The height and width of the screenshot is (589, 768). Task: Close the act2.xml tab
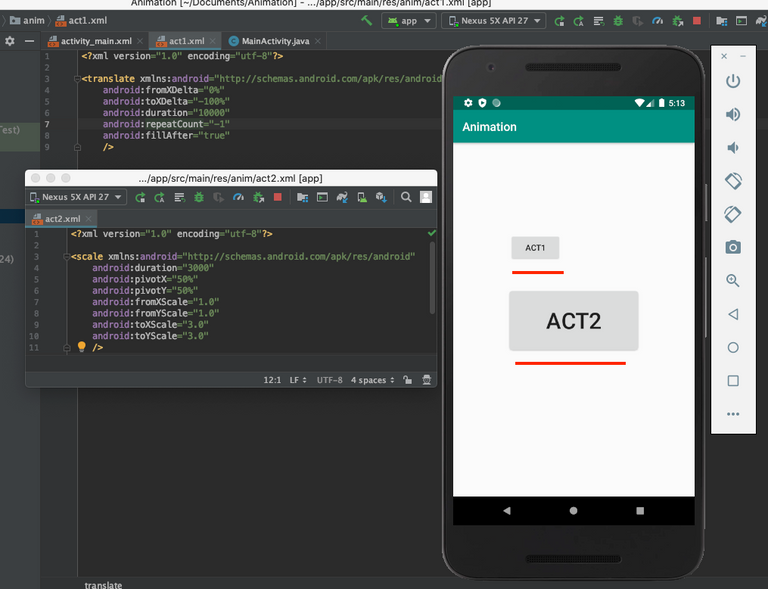tap(89, 218)
